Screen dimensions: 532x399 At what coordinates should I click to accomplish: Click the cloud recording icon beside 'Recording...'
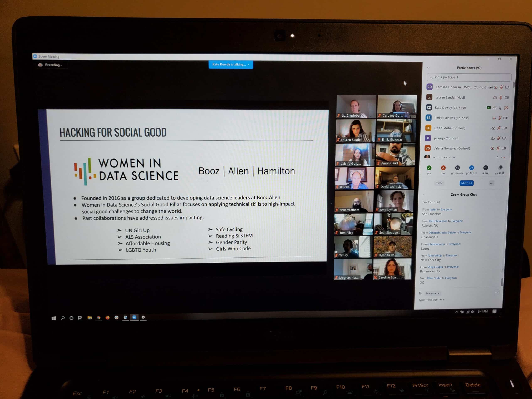pos(40,65)
